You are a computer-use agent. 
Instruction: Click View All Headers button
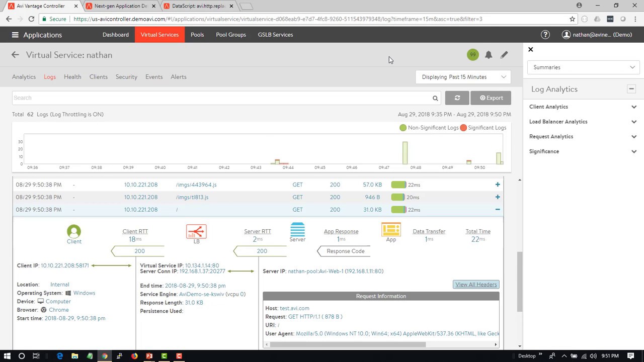476,285
